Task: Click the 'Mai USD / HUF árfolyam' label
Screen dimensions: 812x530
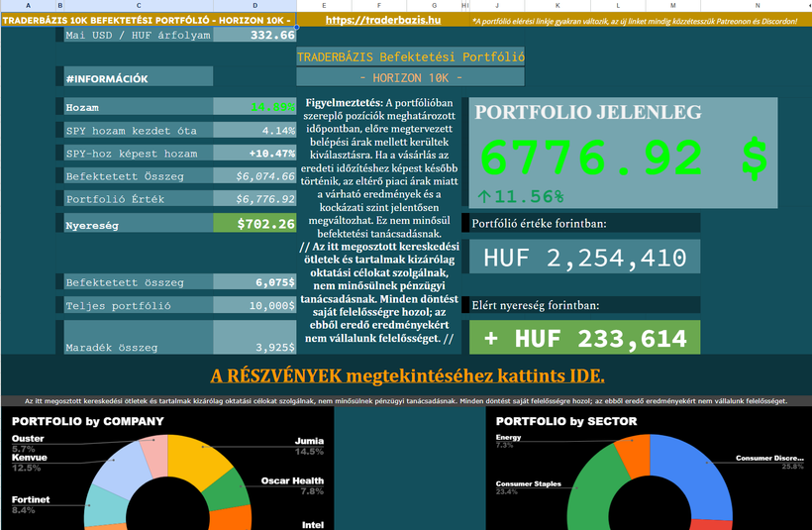Action: click(139, 36)
